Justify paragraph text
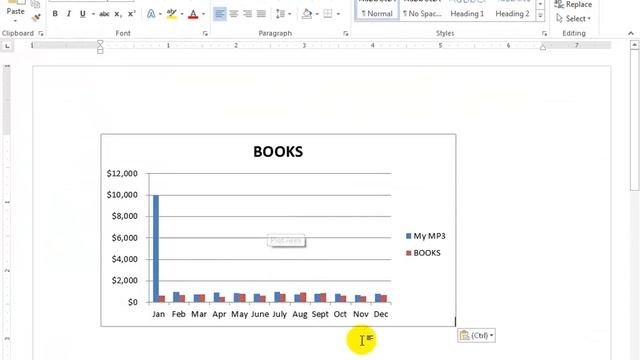640x360 pixels. [x=261, y=14]
